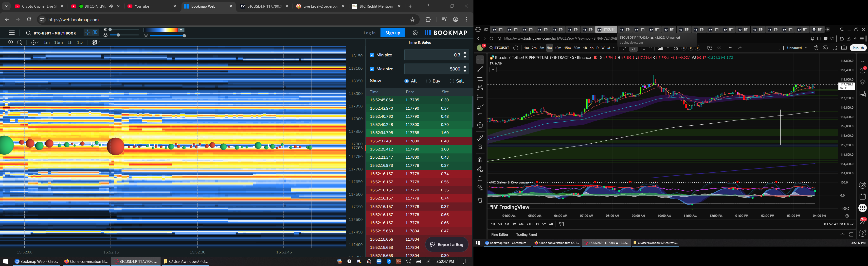Image resolution: width=868 pixels, height=266 pixels.
Task: Expand the stopwatch time range dropdown
Action: point(35,42)
